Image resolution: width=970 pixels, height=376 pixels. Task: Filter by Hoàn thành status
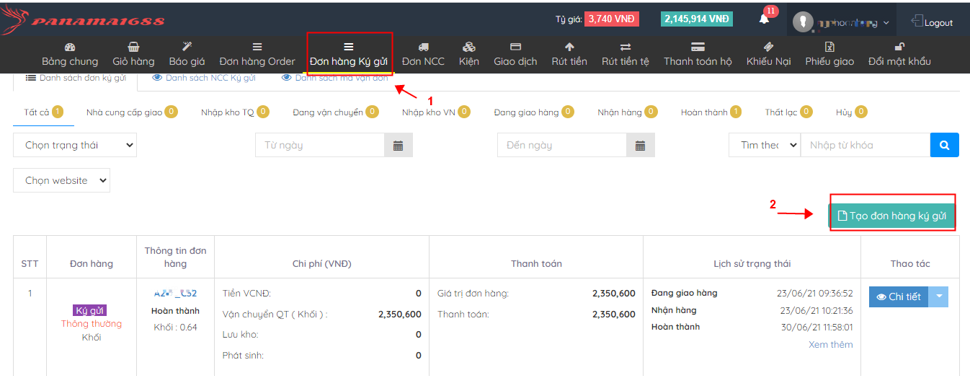(x=711, y=112)
